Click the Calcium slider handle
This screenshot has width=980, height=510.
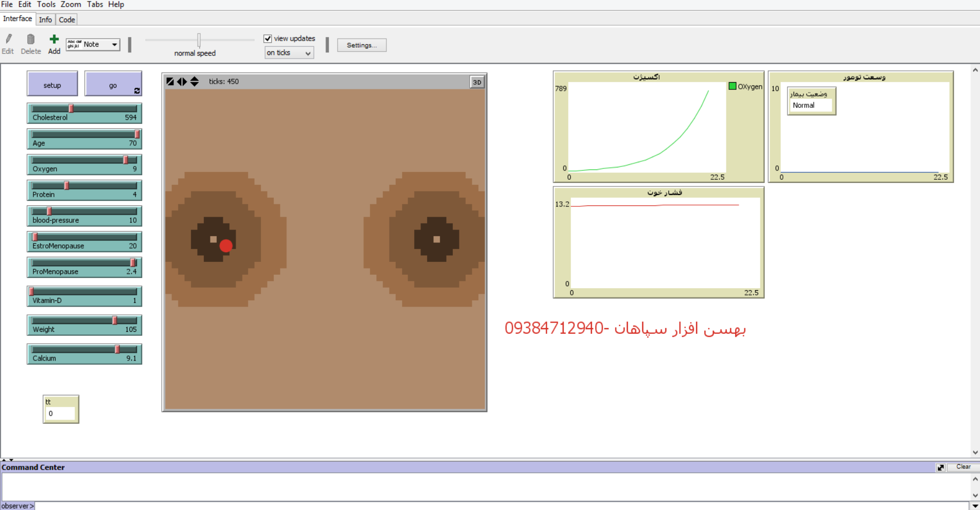tap(118, 349)
